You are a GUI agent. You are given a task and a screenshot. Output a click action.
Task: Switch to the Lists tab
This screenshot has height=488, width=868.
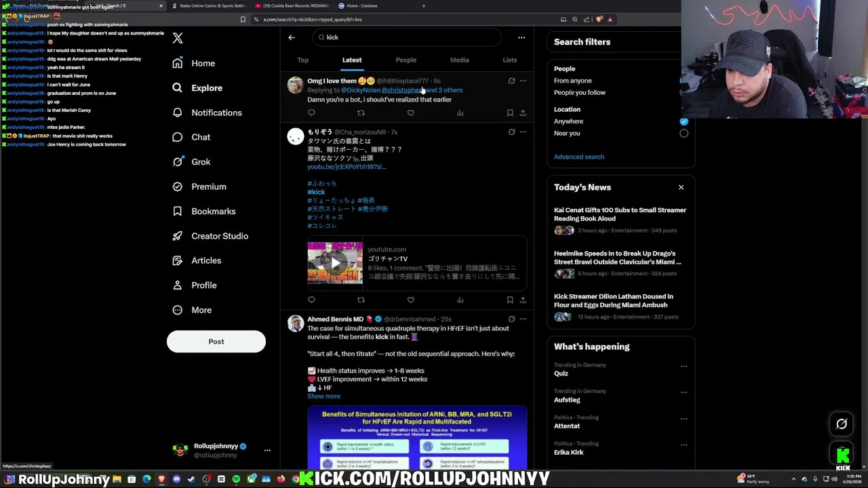tap(510, 60)
